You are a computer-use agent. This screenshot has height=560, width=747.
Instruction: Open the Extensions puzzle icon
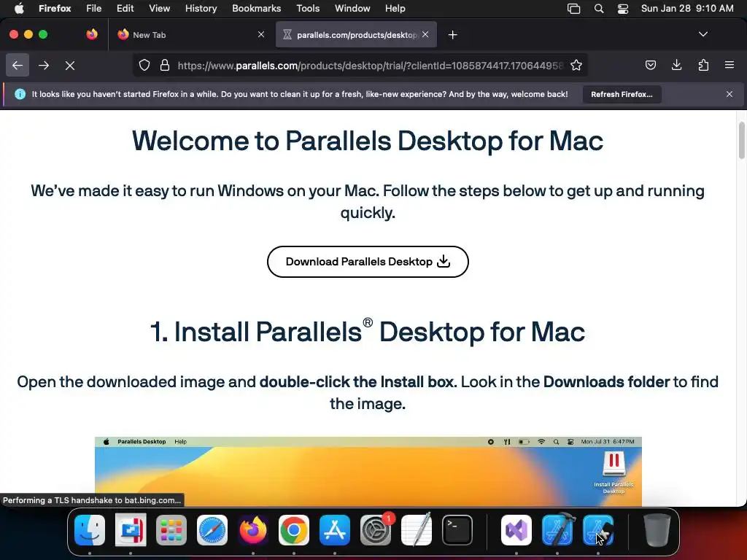point(703,65)
